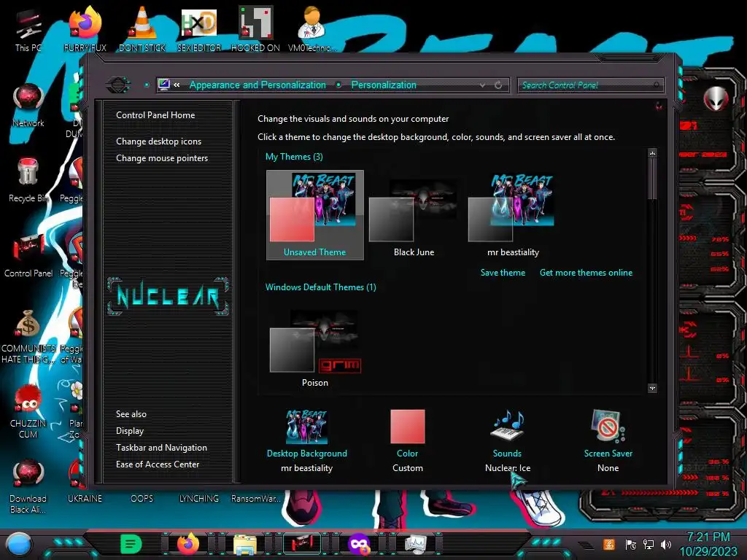747x560 pixels.
Task: Open the COMMUNISTS HATE THIS money bag icon
Action: tap(28, 336)
